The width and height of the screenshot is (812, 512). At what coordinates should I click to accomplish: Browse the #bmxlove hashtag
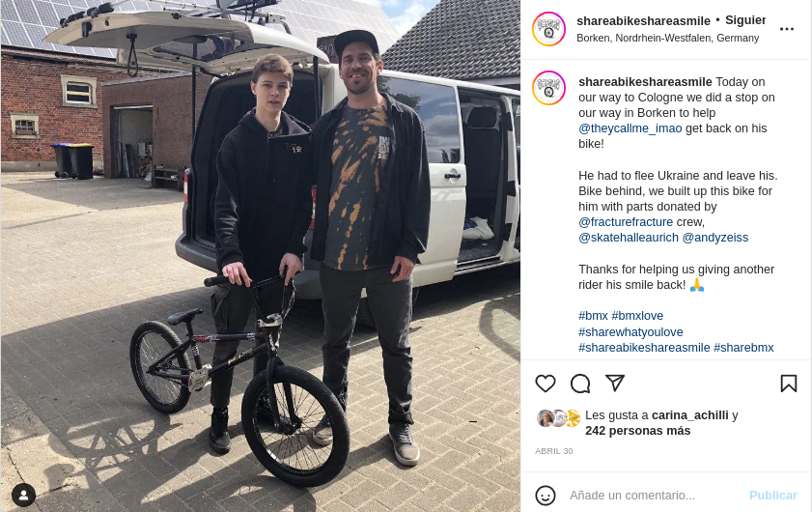pyautogui.click(x=637, y=316)
